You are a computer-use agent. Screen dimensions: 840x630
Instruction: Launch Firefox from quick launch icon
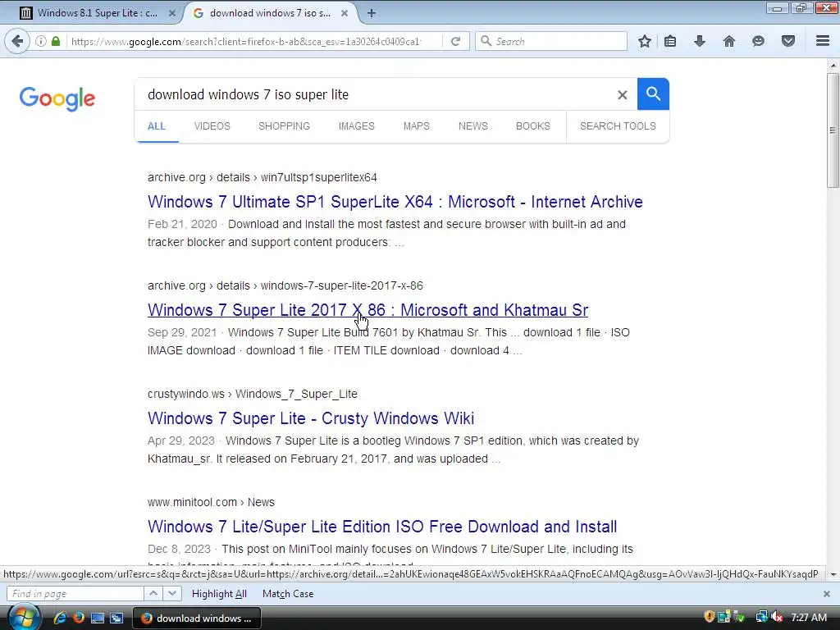[79, 618]
